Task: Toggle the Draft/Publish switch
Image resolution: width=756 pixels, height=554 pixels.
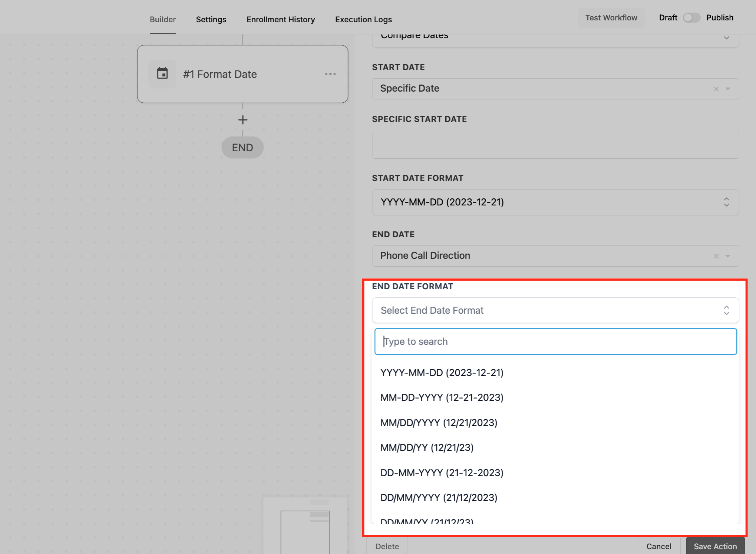Action: click(x=691, y=18)
